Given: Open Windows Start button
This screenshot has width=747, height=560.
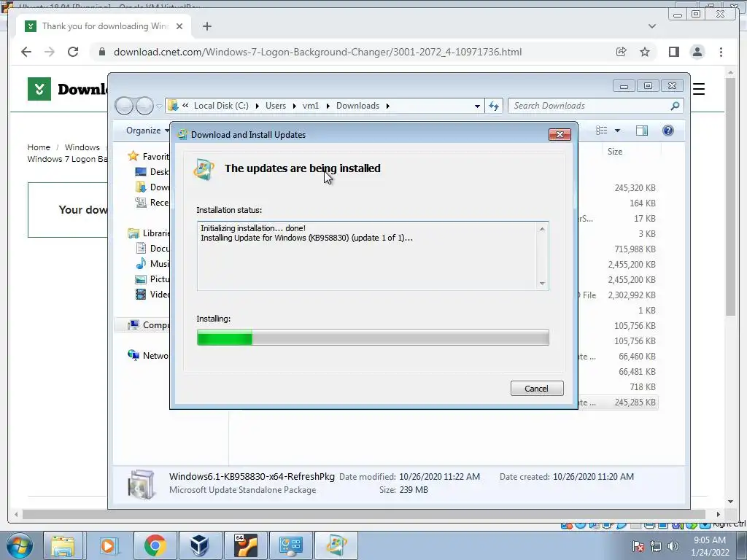Looking at the screenshot, I should tap(20, 545).
